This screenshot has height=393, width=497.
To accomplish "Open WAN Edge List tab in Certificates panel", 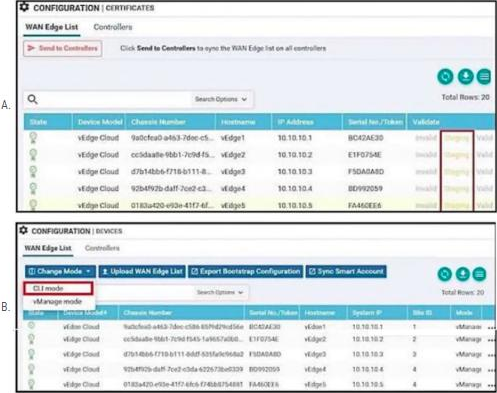I will 52,27.
